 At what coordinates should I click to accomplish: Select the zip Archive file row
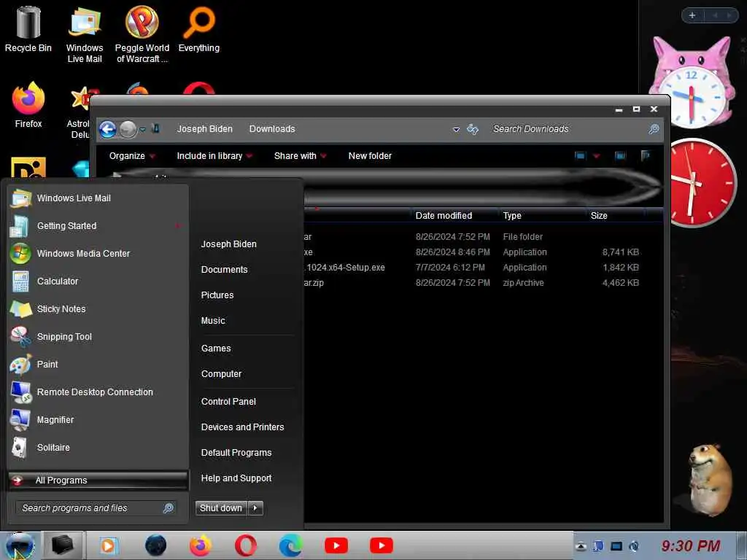(x=472, y=282)
